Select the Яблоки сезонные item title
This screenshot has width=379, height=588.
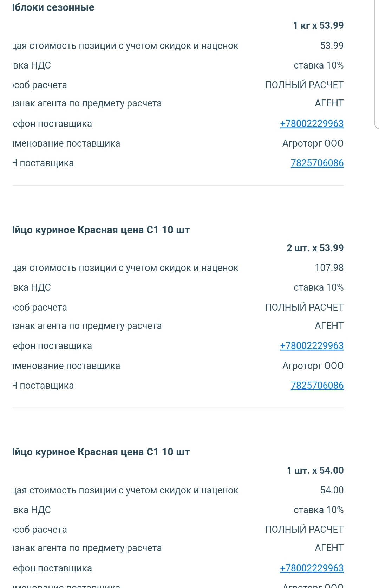coord(53,8)
